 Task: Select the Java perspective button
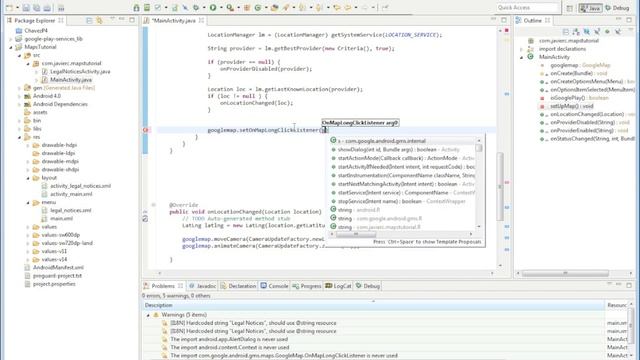point(590,8)
